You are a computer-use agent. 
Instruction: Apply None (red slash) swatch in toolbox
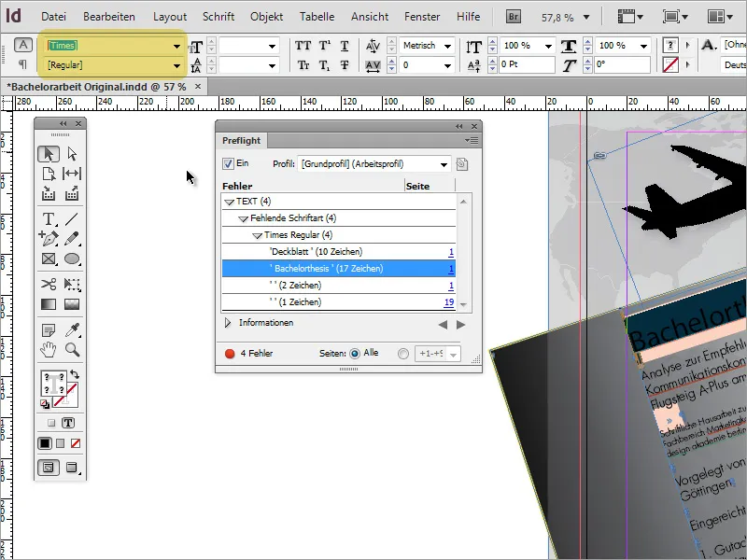[76, 443]
